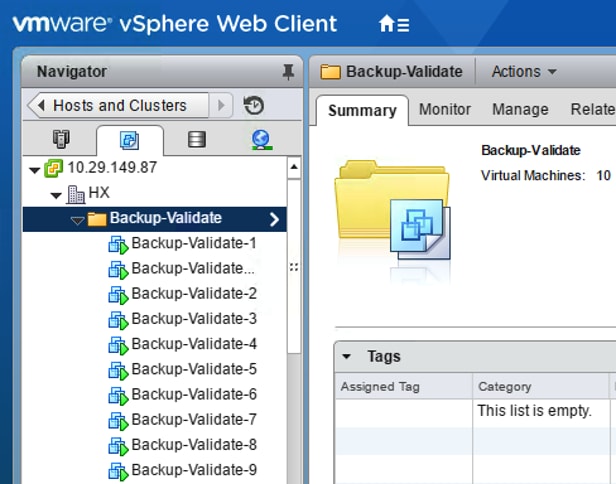Switch to VMs and Templates view icon
The width and height of the screenshot is (616, 484).
[129, 140]
